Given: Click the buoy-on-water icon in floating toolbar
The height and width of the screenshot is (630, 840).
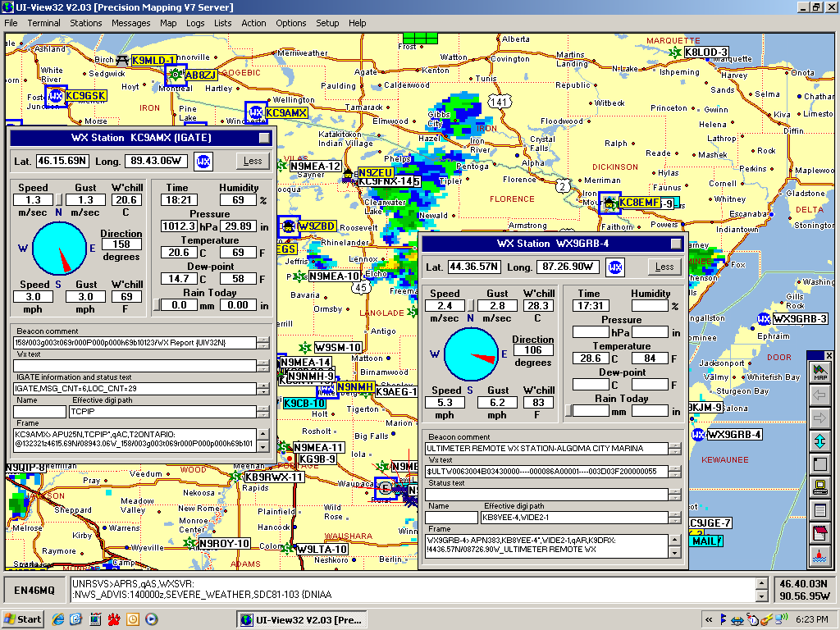Looking at the screenshot, I should point(819,555).
